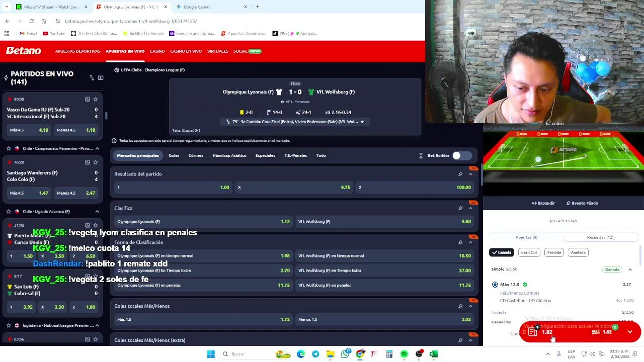
Task: Collapse Goles totales Más/Menos market
Action: point(470,306)
